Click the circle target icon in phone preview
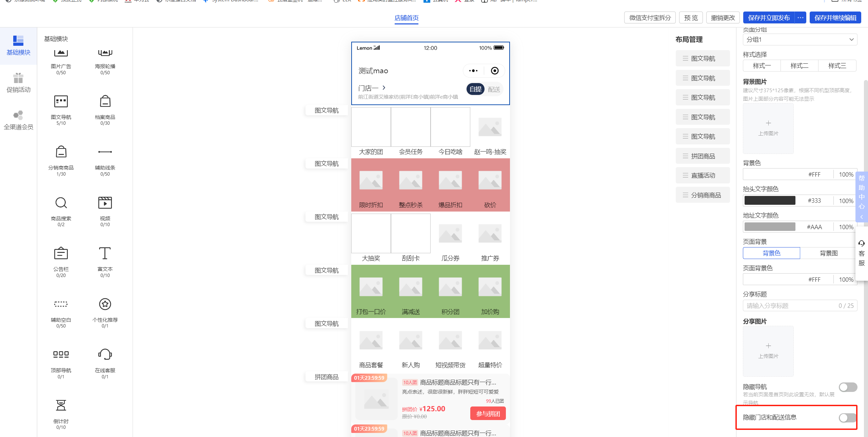Viewport: 868px width, 437px height. (495, 71)
